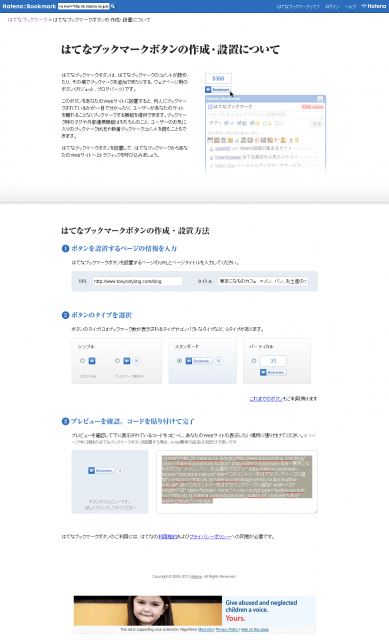Select the バーティカル radio option

[254, 361]
